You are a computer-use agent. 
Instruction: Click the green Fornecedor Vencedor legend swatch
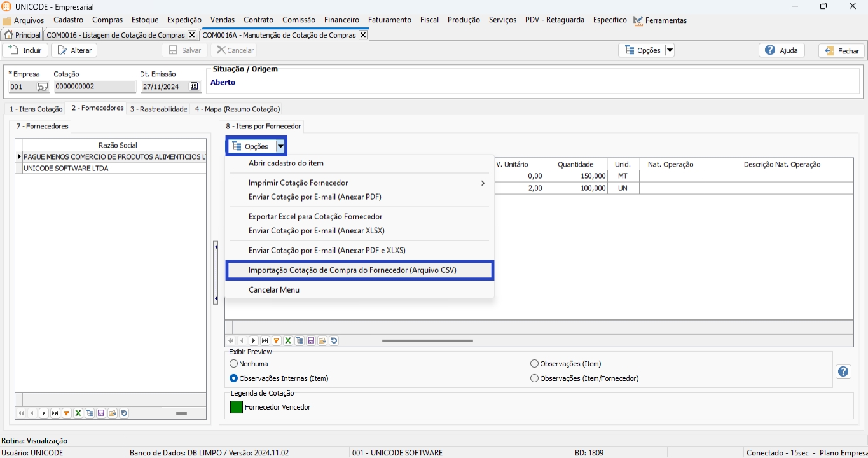(x=237, y=407)
